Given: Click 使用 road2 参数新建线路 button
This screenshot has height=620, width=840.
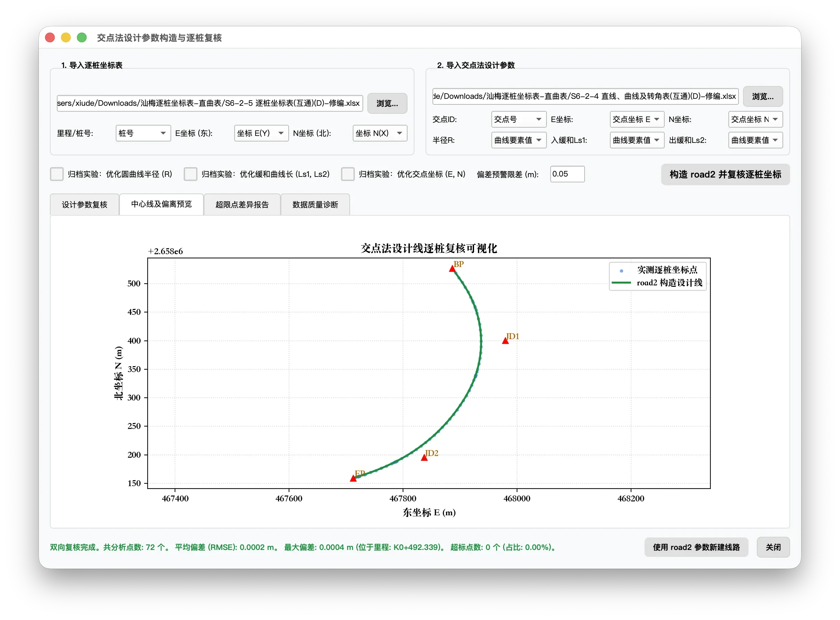Looking at the screenshot, I should (x=697, y=547).
